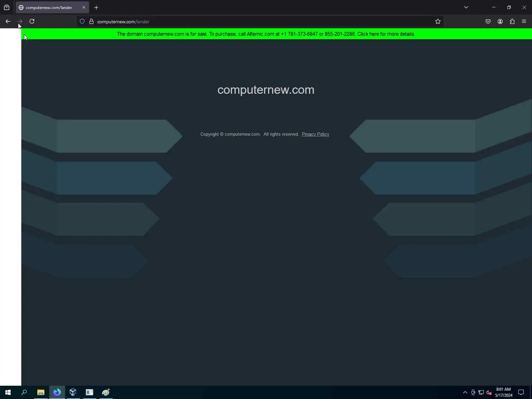Open Save to Pocket icon
The width and height of the screenshot is (532, 399).
click(x=488, y=21)
